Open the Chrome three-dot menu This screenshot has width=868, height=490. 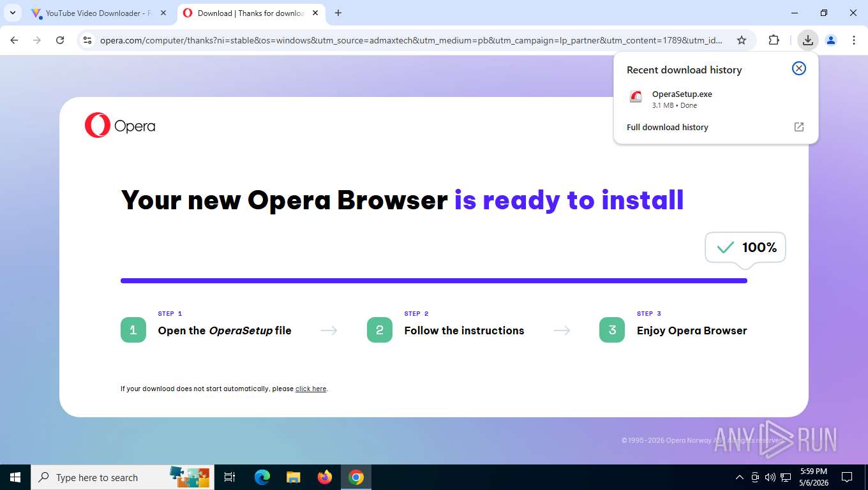point(854,40)
